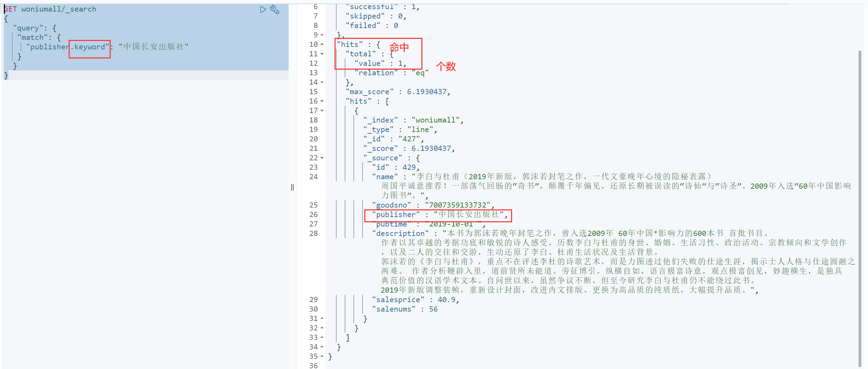Click the query value "中国长安出版社" in editor
The height and width of the screenshot is (369, 868).
point(153,47)
